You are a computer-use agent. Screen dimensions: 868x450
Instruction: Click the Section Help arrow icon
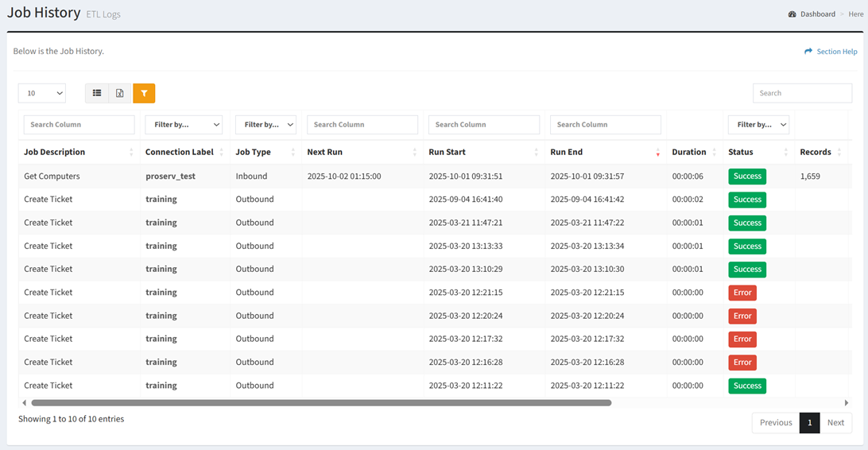(x=808, y=52)
